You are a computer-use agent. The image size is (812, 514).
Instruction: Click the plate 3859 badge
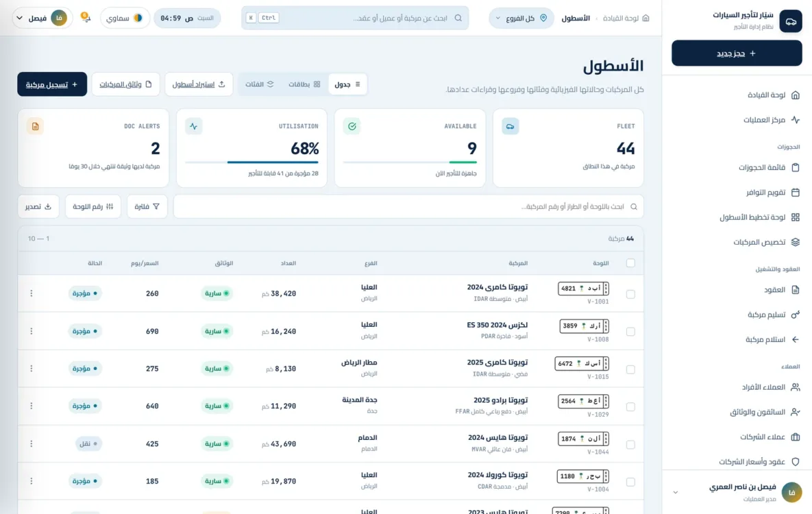pyautogui.click(x=584, y=326)
